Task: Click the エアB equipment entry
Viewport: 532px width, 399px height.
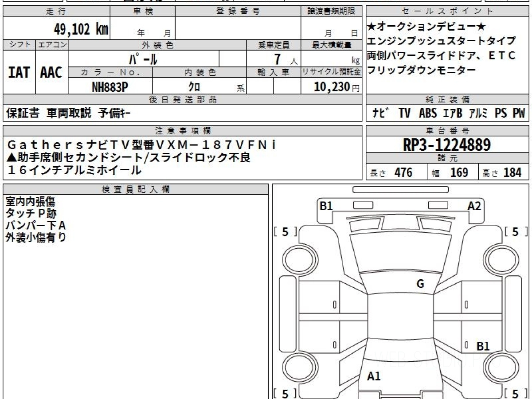Action: point(452,113)
